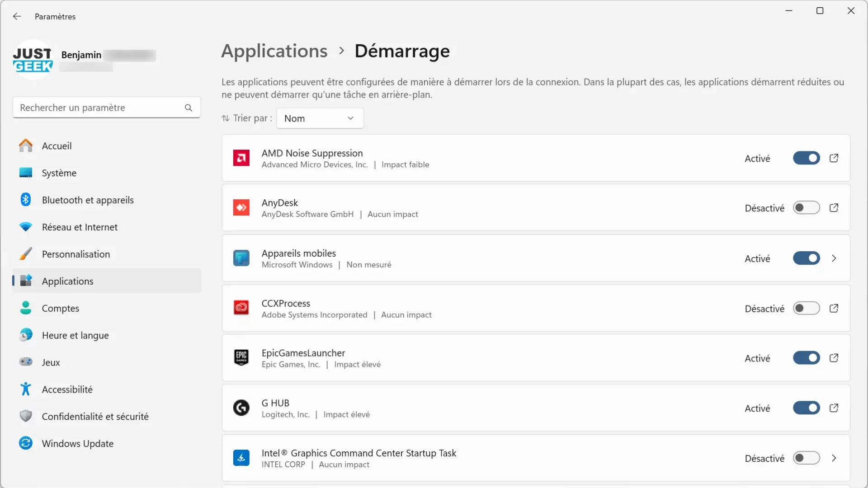Click the CCXProcess Adobe icon

coord(241,308)
